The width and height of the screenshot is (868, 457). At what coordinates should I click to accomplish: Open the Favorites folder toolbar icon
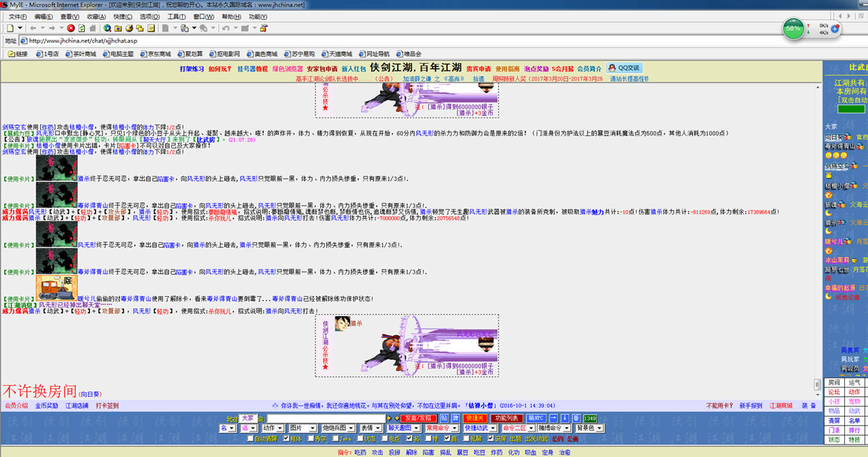tap(118, 28)
